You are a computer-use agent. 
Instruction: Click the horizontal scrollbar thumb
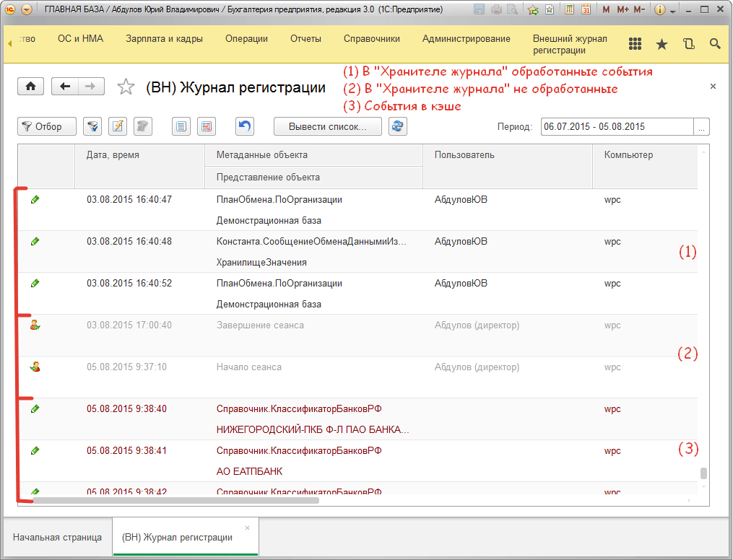tap(175, 500)
